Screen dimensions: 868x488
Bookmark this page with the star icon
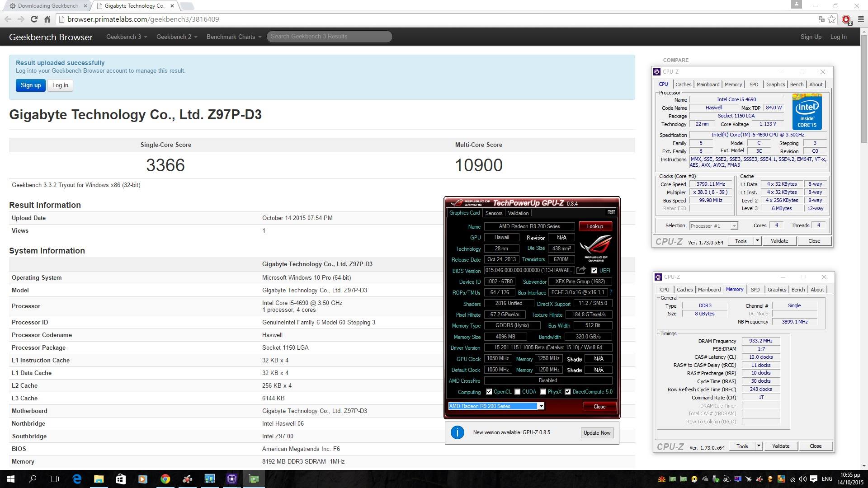coord(832,19)
